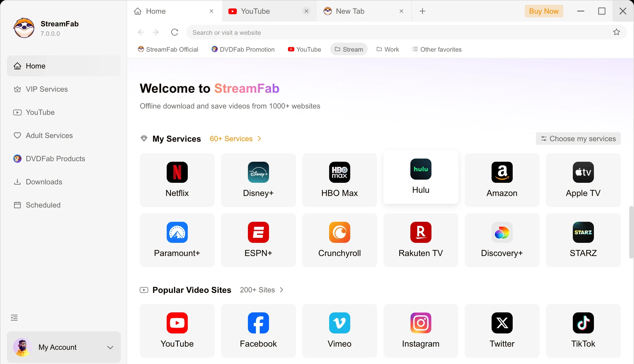
Task: Open DVDFab Products in the sidebar
Action: pos(64,159)
